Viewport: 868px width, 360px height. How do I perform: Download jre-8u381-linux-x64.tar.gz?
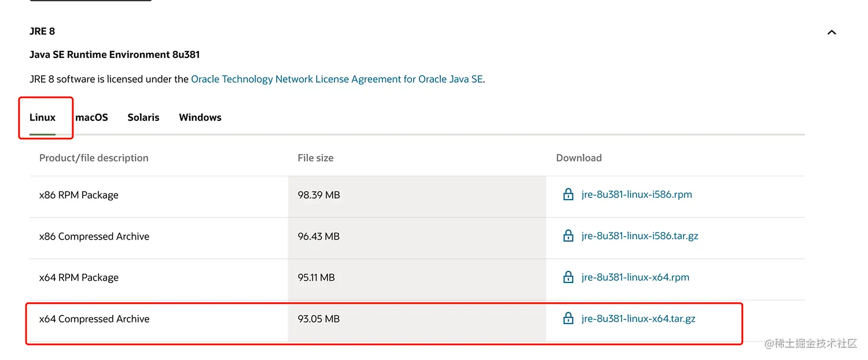click(638, 318)
